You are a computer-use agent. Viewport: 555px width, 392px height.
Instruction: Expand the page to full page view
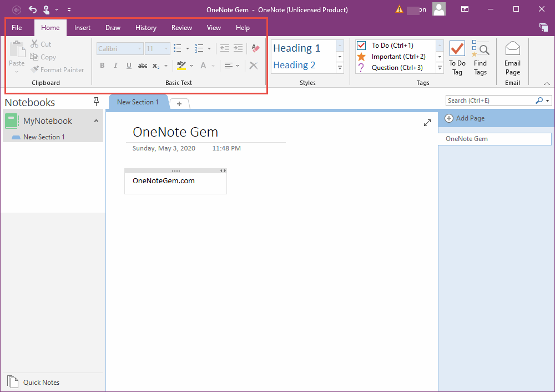[x=427, y=123]
